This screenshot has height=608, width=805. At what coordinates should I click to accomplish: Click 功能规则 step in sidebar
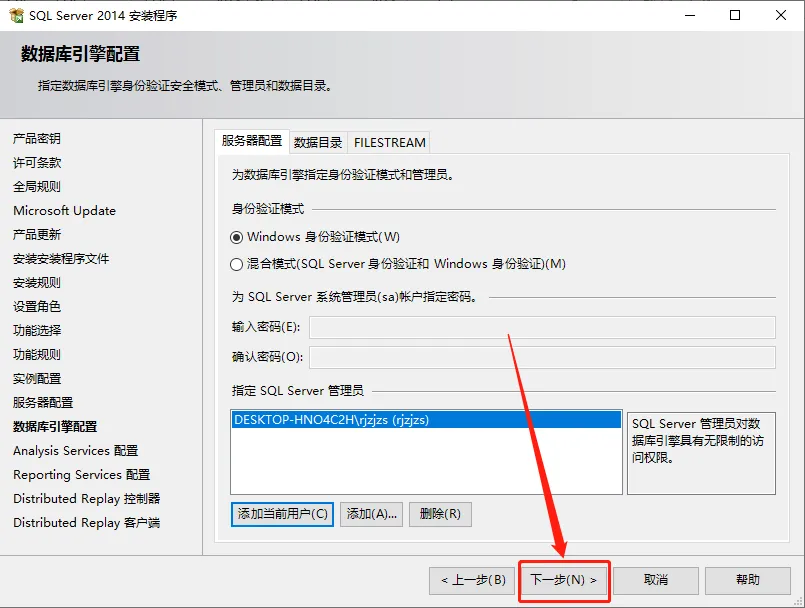pyautogui.click(x=37, y=355)
